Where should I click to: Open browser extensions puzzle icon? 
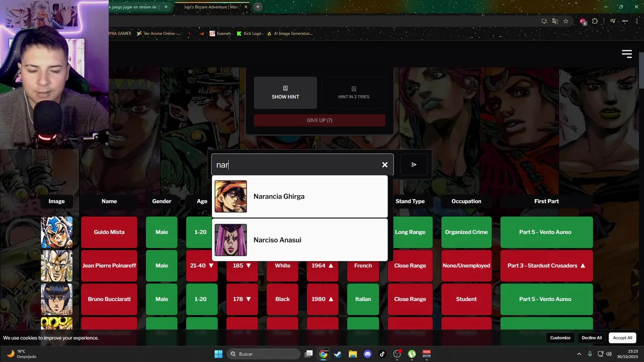pos(595,21)
